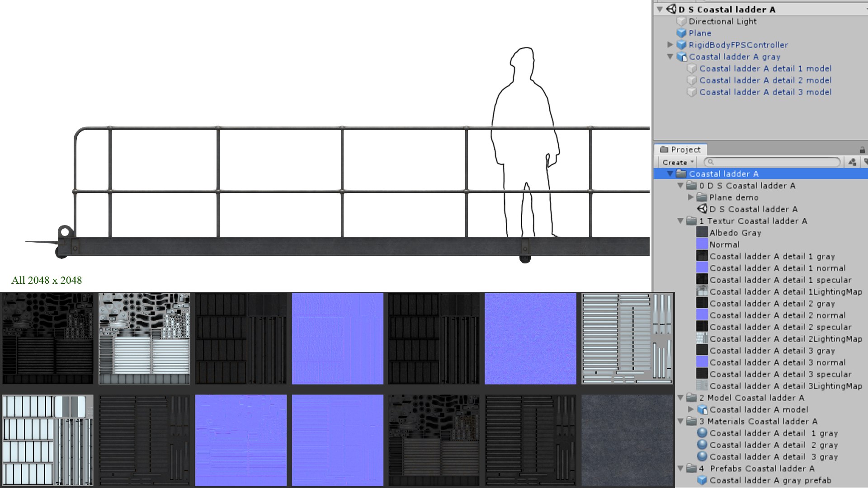Collapse the Coastal ladder A root folder

coord(670,174)
